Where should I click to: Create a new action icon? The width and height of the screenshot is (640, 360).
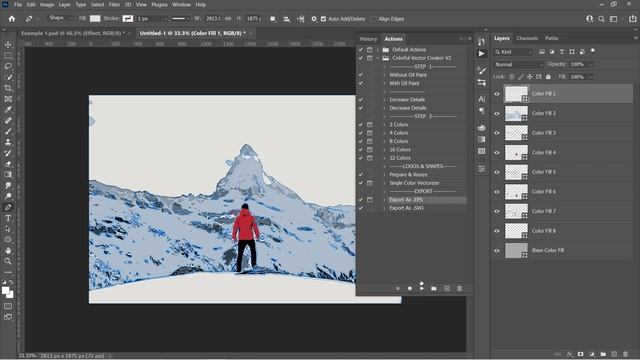point(447,288)
